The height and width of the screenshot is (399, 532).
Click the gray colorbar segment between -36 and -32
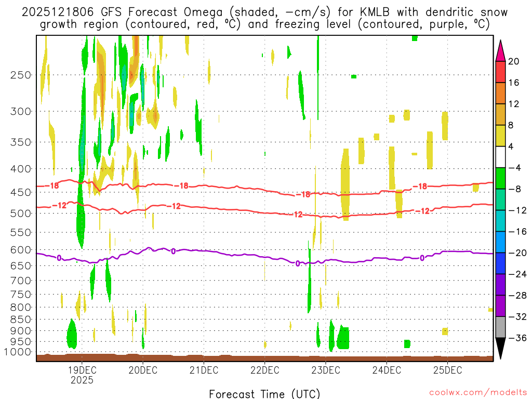click(501, 327)
